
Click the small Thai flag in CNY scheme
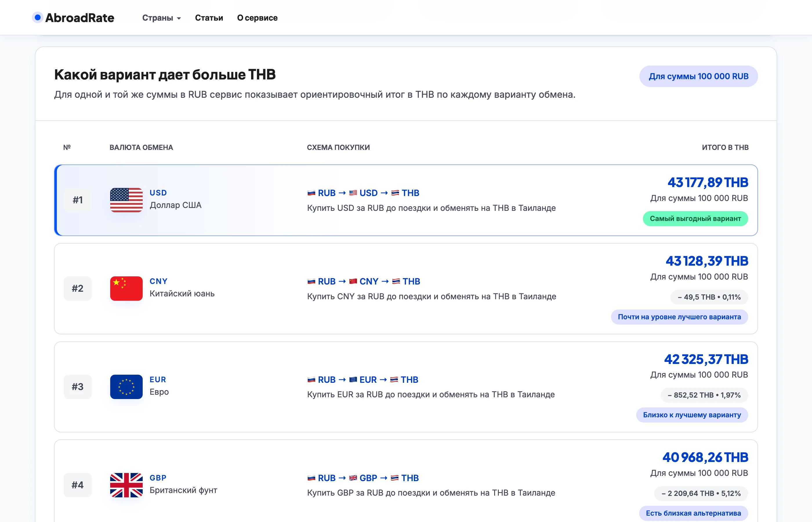coord(396,281)
